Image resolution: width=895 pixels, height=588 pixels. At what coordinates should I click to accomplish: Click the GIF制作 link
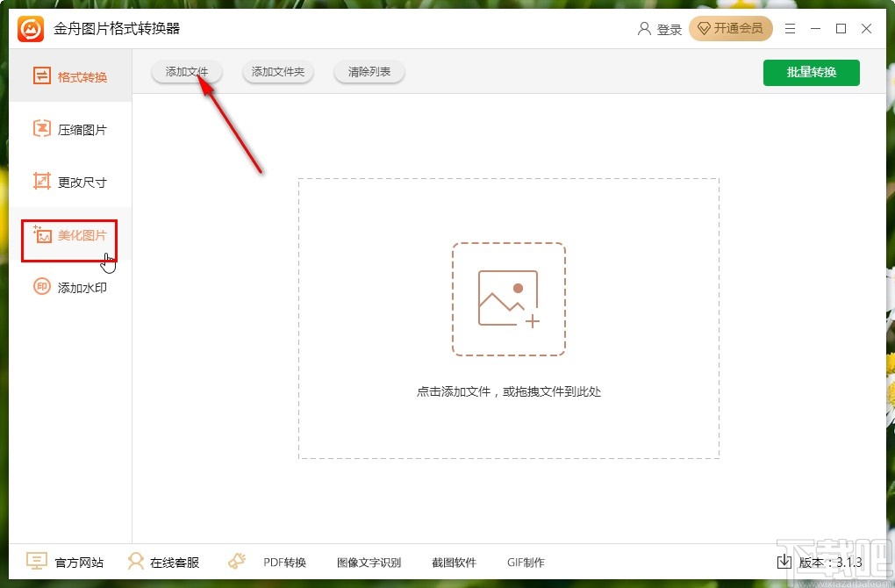coord(526,561)
